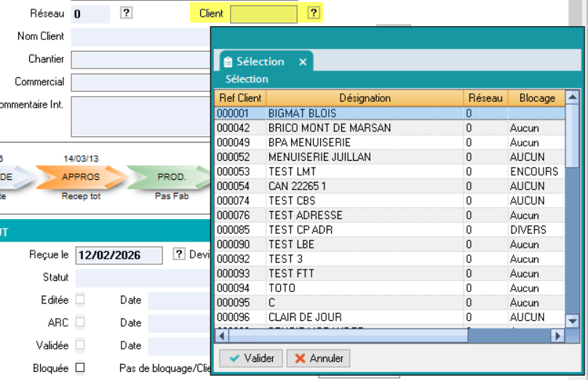Select row CAN 22265 1
Screen dimensions: 588x380
pyautogui.click(x=390, y=186)
